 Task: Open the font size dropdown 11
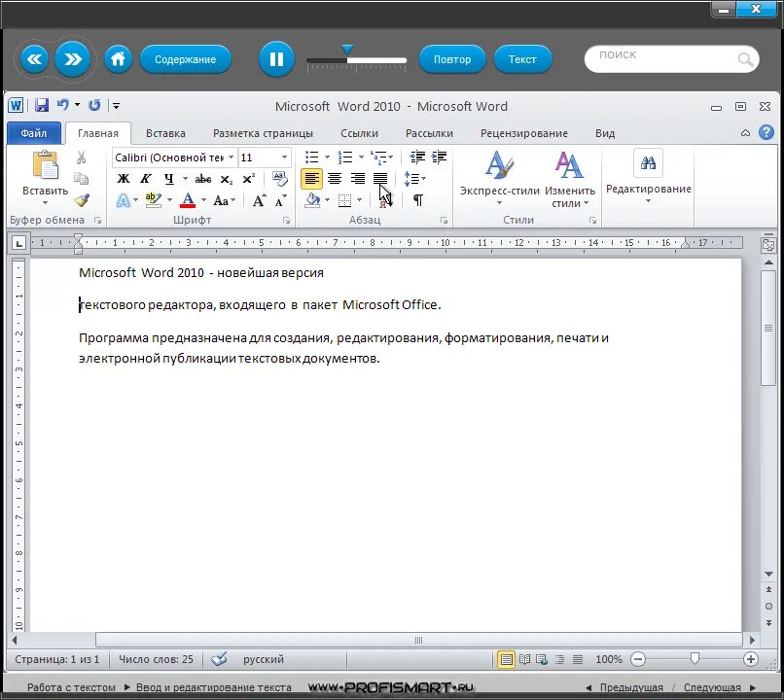[x=284, y=157]
